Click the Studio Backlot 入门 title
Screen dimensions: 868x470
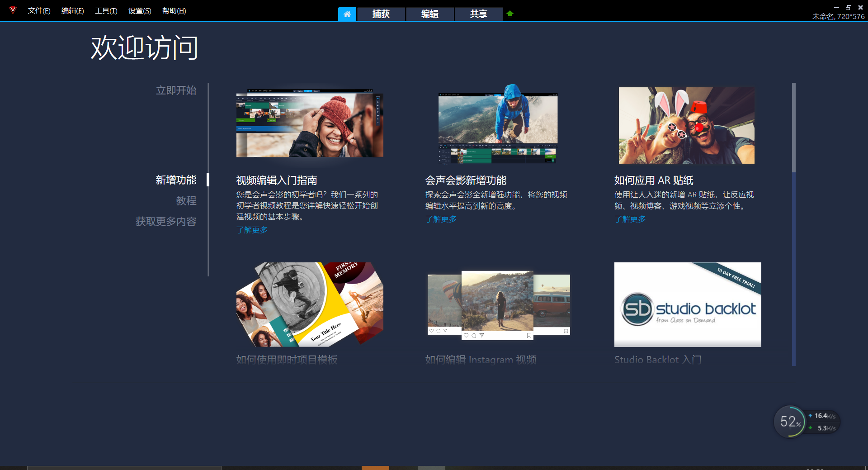click(x=658, y=360)
